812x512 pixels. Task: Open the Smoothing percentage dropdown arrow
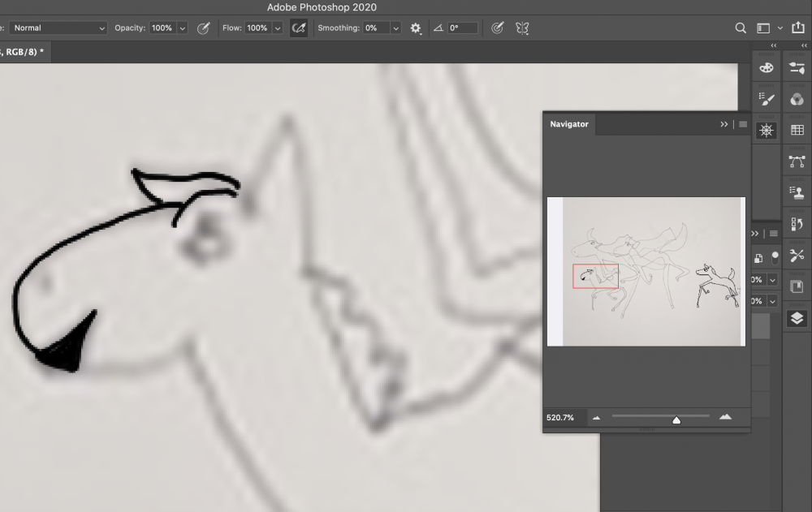[x=395, y=28]
